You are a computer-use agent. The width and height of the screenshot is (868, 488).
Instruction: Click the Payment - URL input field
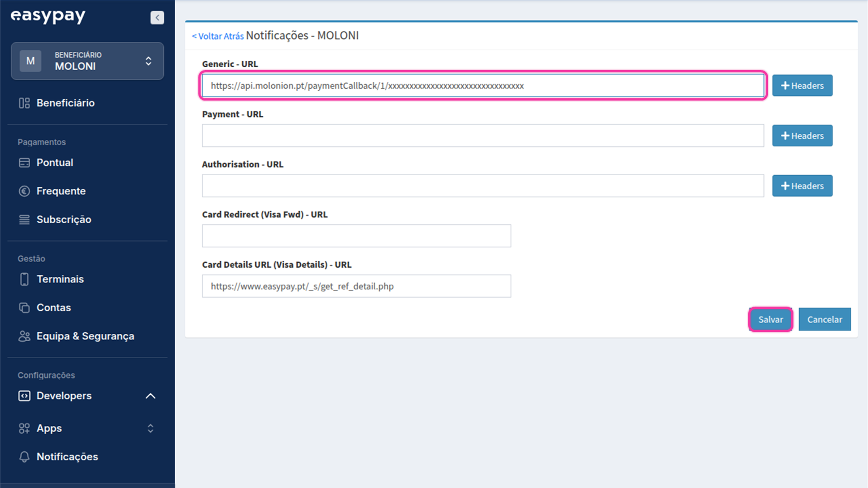[x=483, y=136]
